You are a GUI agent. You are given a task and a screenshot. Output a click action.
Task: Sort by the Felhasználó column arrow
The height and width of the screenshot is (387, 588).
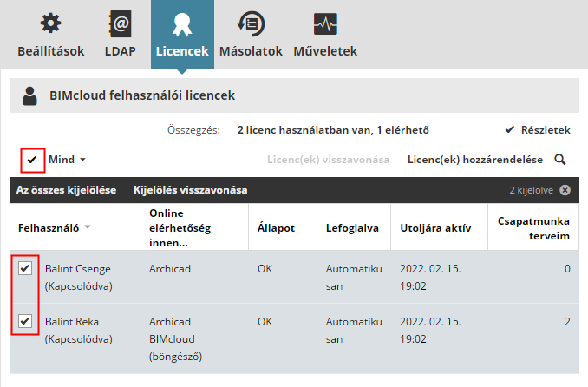pos(88,228)
